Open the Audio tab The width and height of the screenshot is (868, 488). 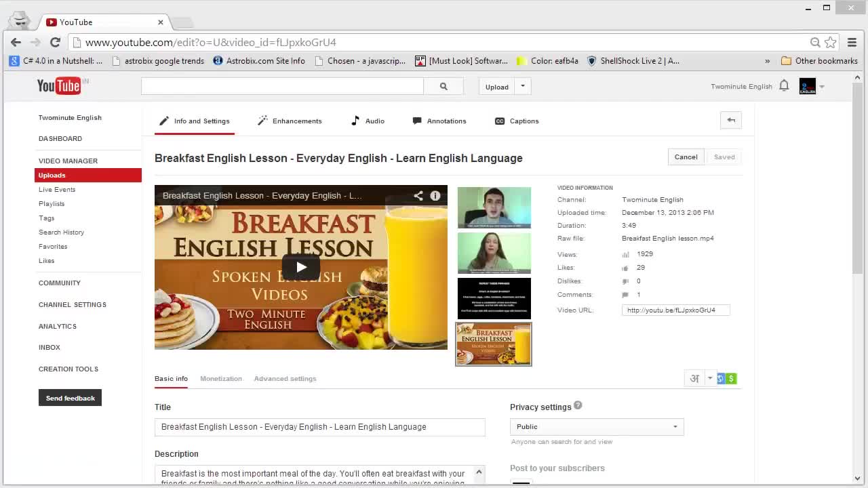(x=368, y=121)
